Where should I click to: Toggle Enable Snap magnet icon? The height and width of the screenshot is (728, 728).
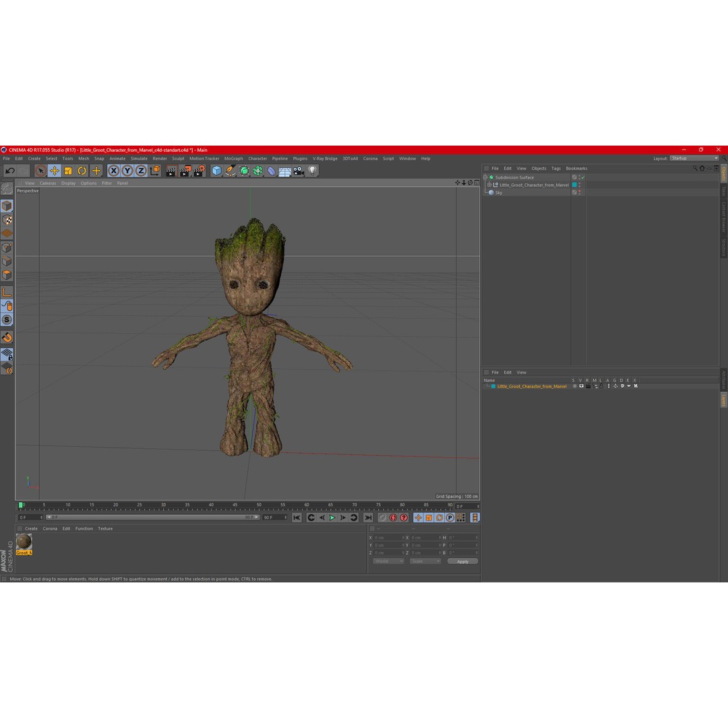7,338
